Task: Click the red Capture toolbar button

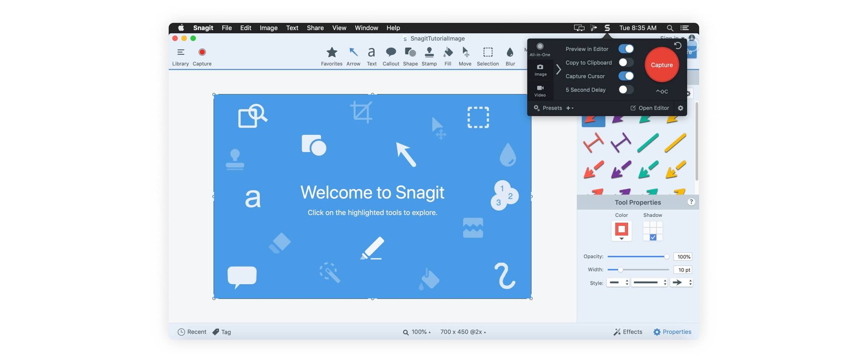Action: tap(202, 57)
